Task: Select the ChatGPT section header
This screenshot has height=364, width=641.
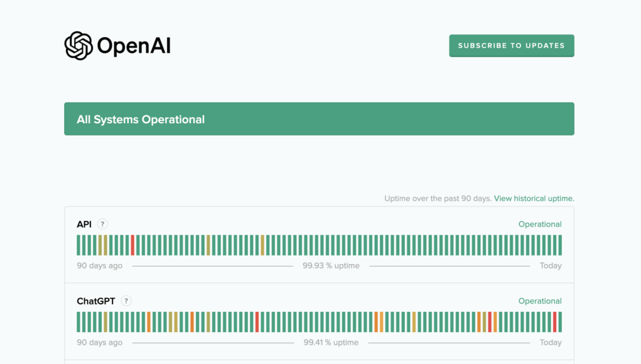Action: [x=94, y=301]
